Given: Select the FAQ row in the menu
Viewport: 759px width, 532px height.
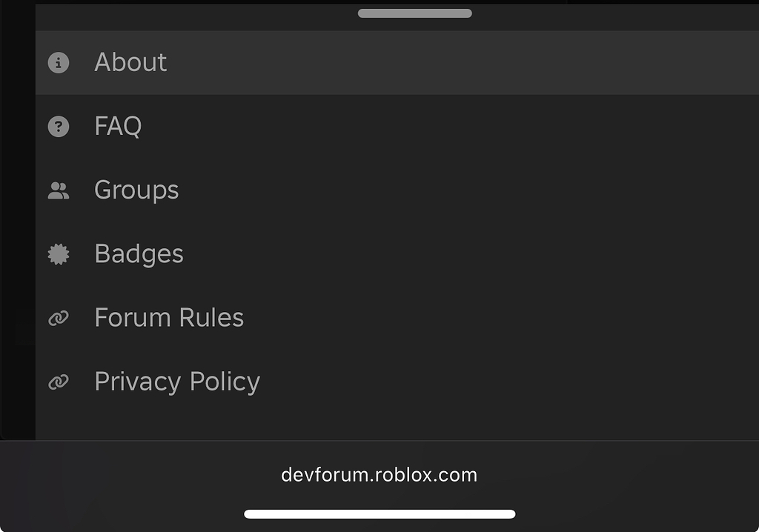Looking at the screenshot, I should point(296,126).
